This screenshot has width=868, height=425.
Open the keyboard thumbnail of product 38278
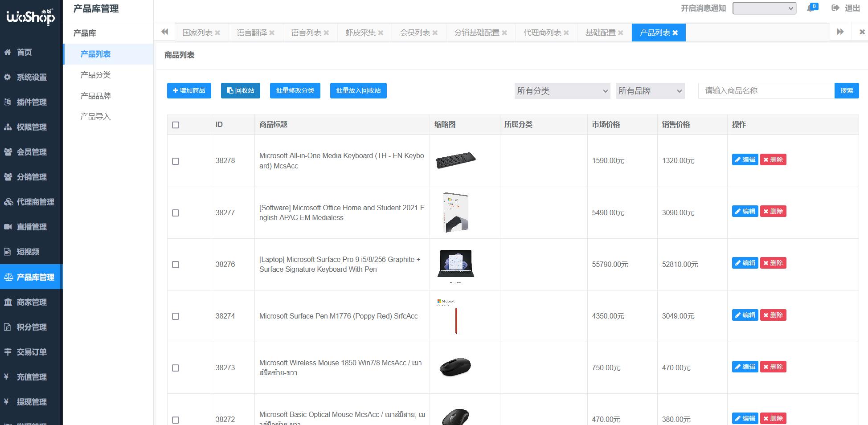coord(456,160)
